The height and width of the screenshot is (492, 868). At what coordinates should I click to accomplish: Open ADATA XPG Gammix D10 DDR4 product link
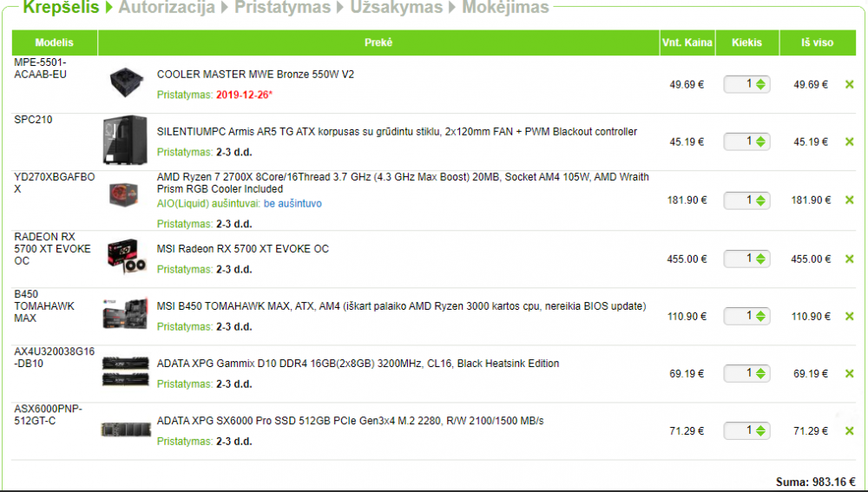358,364
